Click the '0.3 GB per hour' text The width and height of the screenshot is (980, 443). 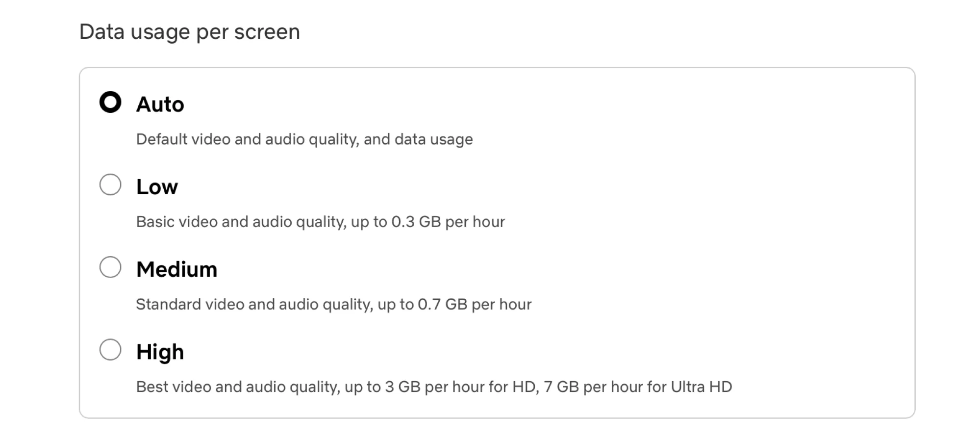pos(449,222)
